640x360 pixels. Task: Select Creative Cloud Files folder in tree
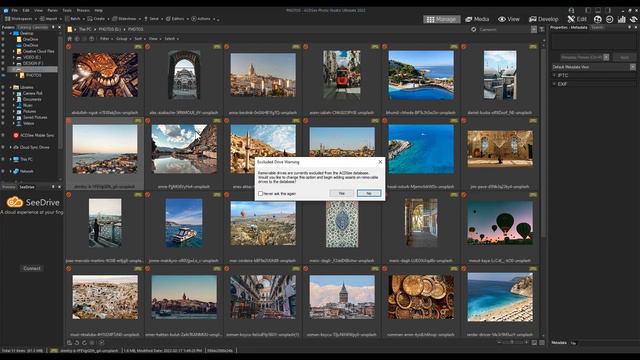[x=38, y=51]
